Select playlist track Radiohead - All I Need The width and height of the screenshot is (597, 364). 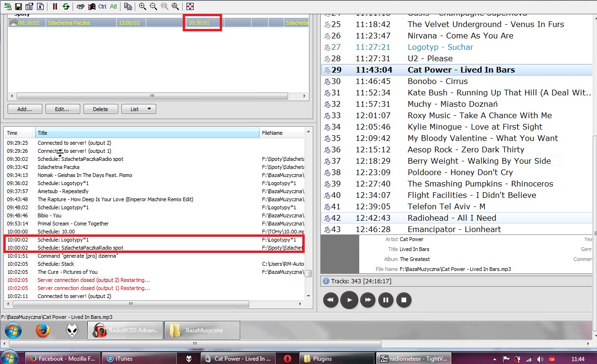(x=457, y=218)
